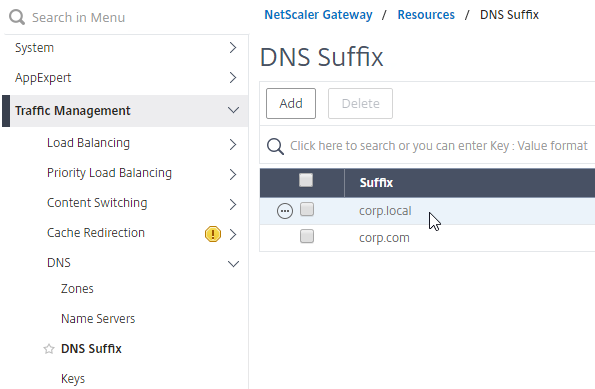
Task: Click the search magnifier above the Suffix table
Action: (275, 146)
